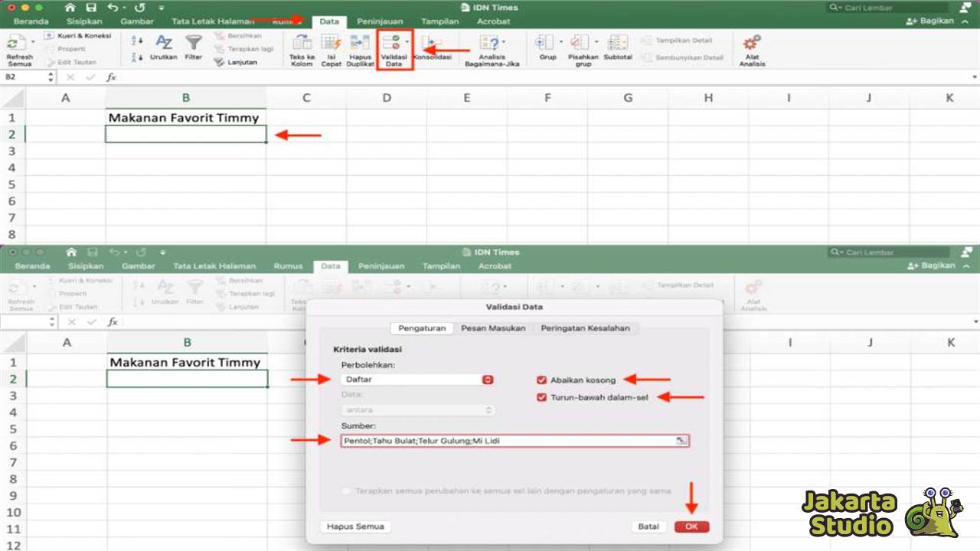Enable applying changes to all matching cells
This screenshot has width=980, height=551.
coord(345,492)
